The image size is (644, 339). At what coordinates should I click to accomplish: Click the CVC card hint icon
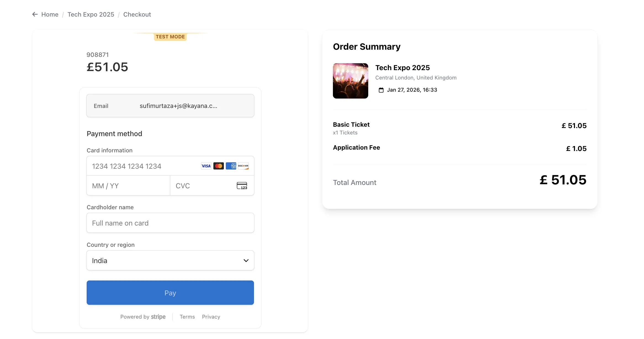click(x=242, y=186)
